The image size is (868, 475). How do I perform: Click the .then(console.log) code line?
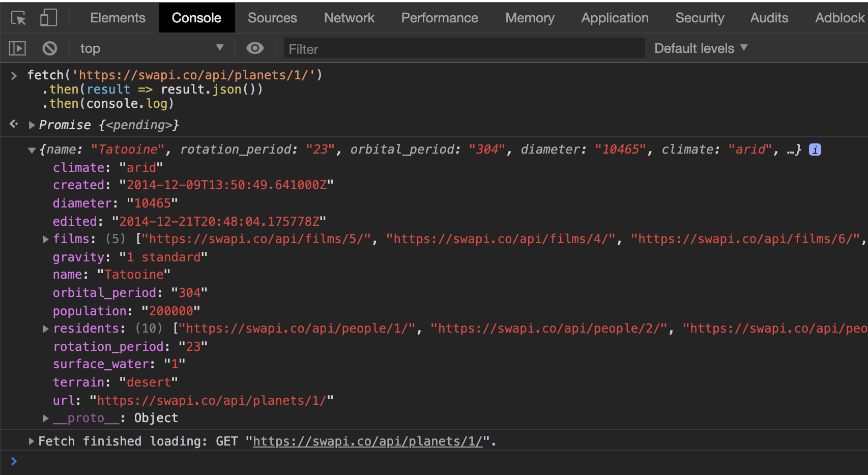[108, 104]
